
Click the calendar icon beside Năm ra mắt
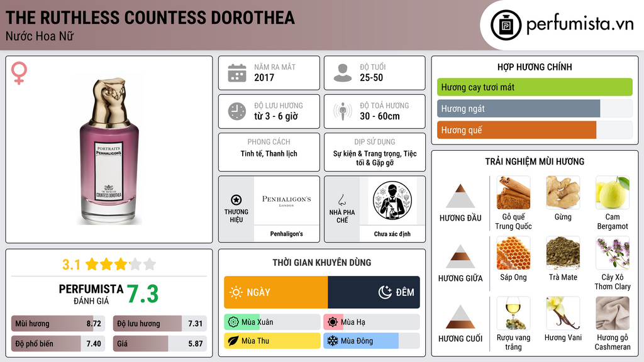point(237,73)
